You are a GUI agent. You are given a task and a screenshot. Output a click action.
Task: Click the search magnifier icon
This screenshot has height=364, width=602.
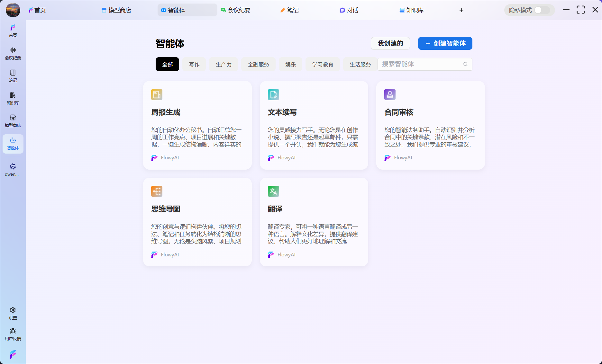(465, 64)
